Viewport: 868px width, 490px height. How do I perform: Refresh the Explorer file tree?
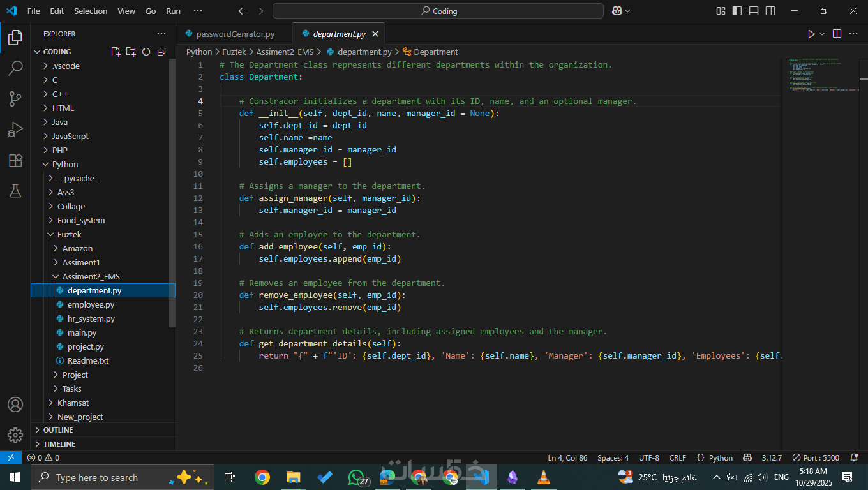(x=146, y=52)
